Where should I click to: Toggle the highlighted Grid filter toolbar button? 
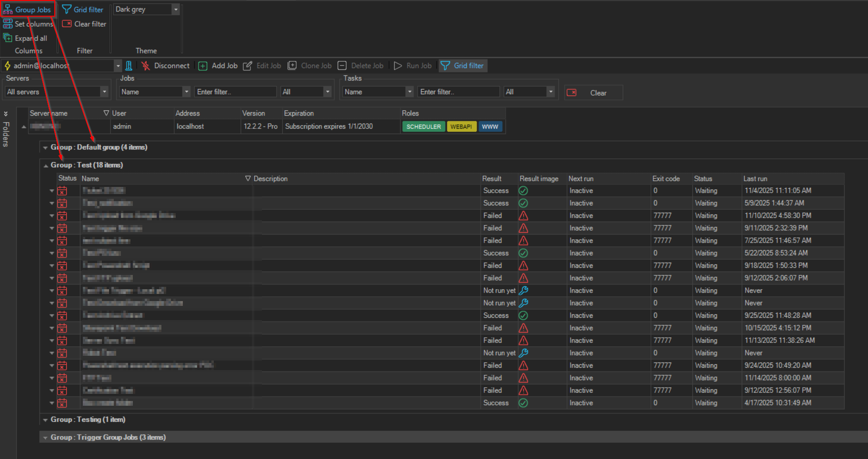[x=462, y=66]
